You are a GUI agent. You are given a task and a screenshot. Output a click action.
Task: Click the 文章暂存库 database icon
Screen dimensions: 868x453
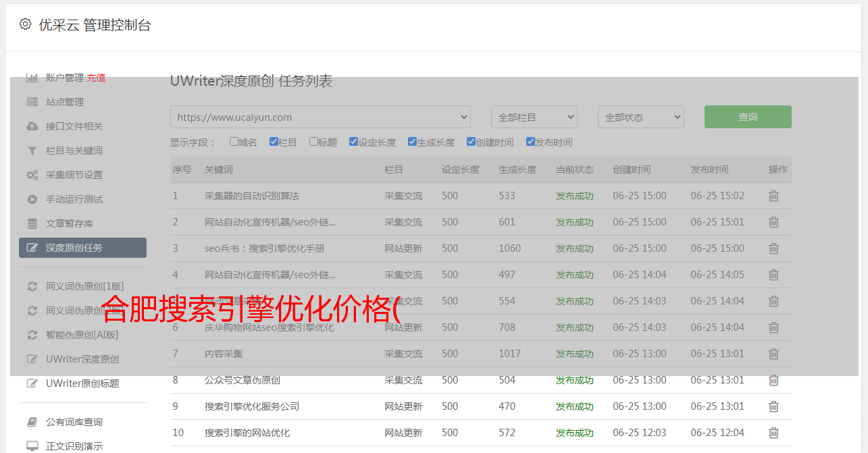coord(32,223)
